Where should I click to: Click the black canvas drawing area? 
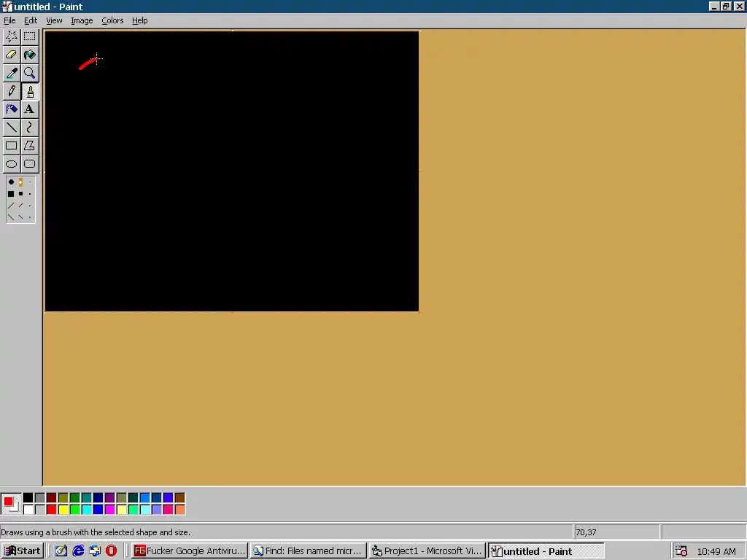(x=232, y=171)
